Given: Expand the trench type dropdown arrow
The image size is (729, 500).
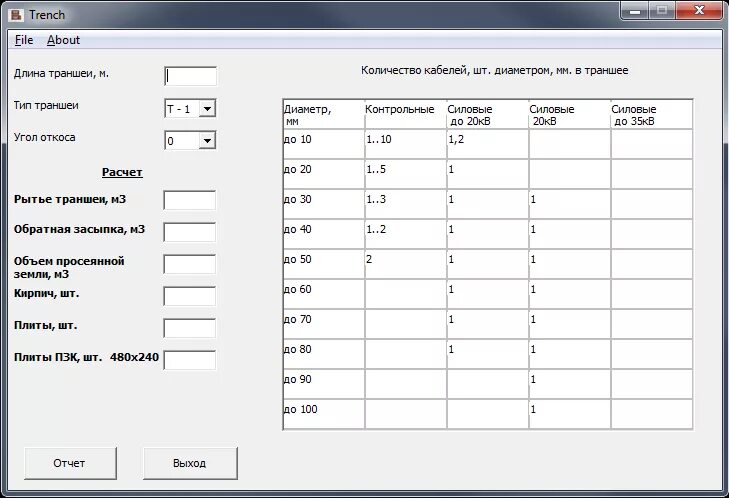Looking at the screenshot, I should tap(207, 108).
